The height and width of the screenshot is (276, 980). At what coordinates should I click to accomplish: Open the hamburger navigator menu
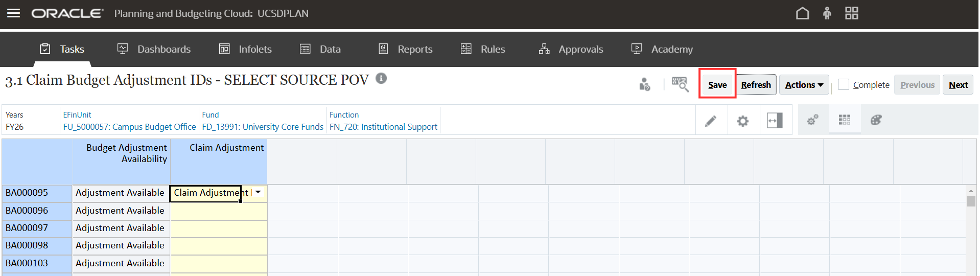pyautogui.click(x=14, y=13)
